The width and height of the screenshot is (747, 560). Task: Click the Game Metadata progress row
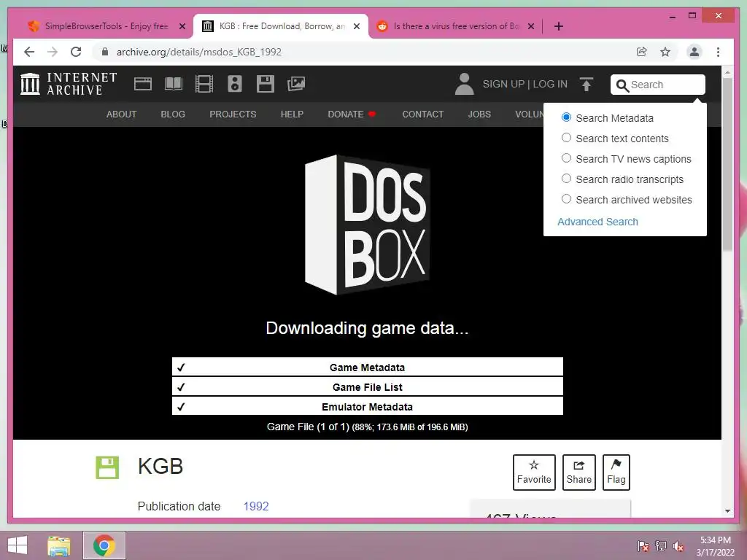tap(368, 367)
